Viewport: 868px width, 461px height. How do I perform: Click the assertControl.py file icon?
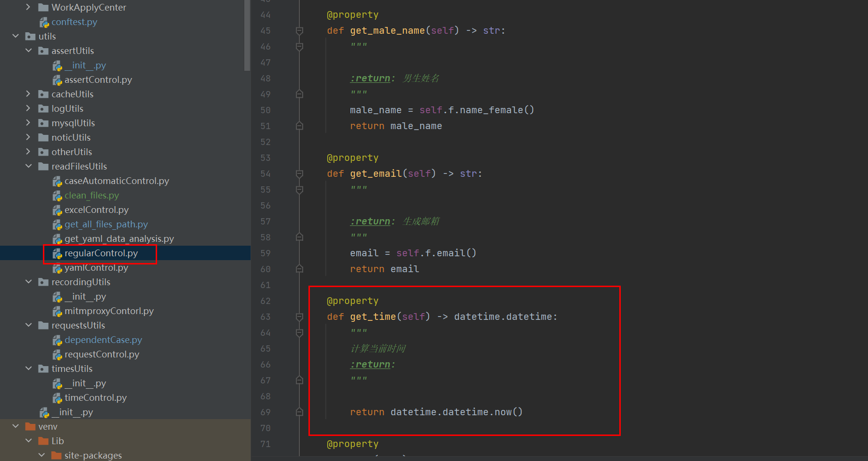[x=57, y=80]
